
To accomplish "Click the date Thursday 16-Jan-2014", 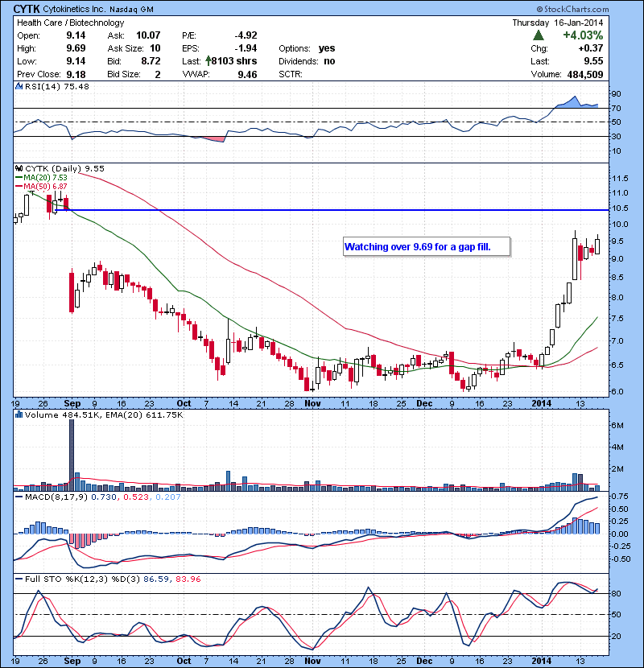I will [x=558, y=23].
